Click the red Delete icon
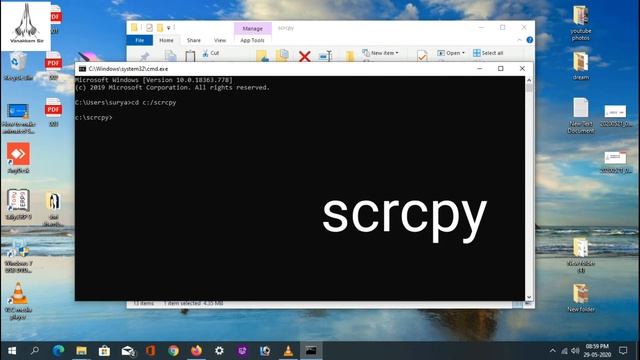Screen dimensions: 640x360 point(304,56)
